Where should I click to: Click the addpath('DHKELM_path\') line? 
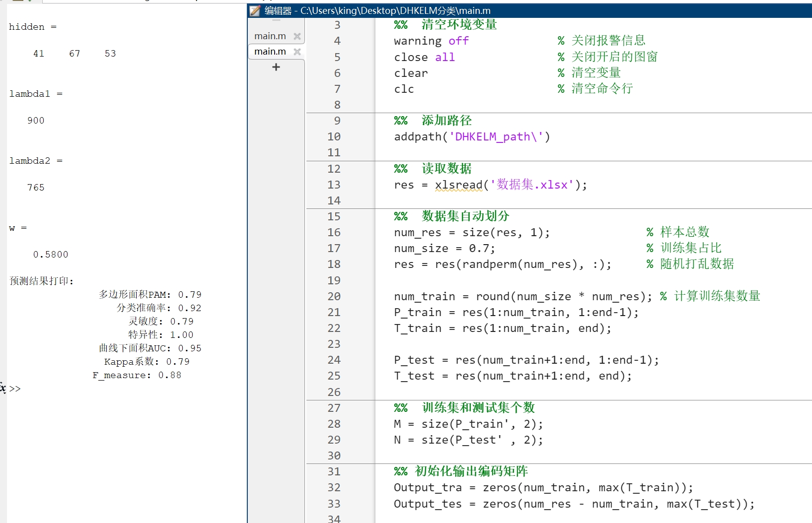(x=472, y=137)
